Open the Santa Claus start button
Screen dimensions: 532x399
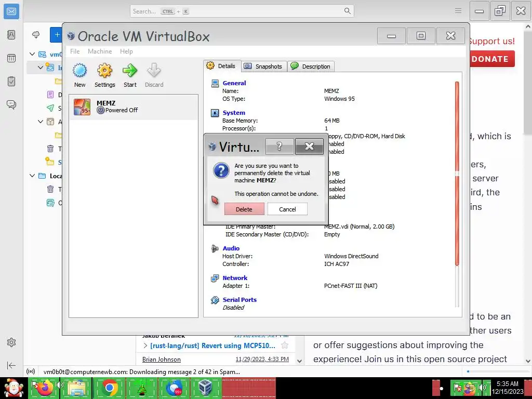(x=14, y=388)
